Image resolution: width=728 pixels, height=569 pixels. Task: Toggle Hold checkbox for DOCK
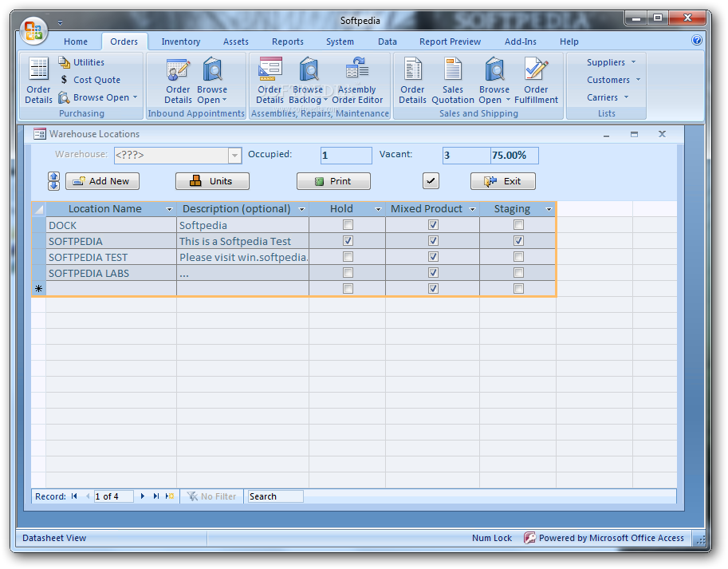[x=348, y=225]
